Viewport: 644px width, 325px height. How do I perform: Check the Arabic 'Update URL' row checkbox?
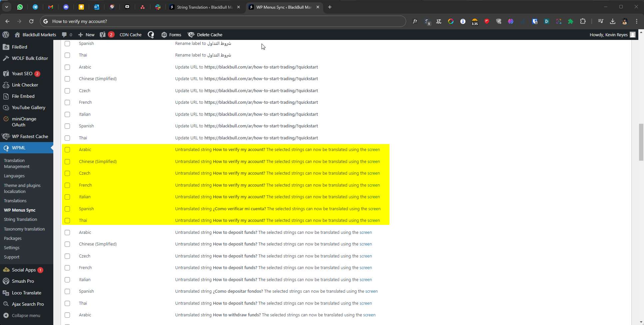tap(67, 67)
